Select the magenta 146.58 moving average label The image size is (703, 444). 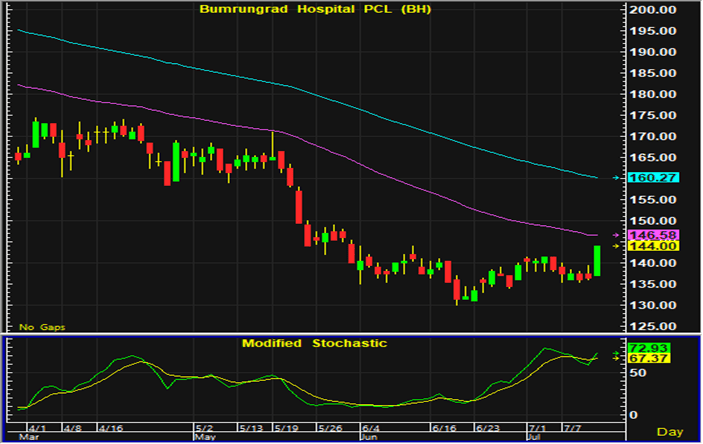pyautogui.click(x=636, y=234)
